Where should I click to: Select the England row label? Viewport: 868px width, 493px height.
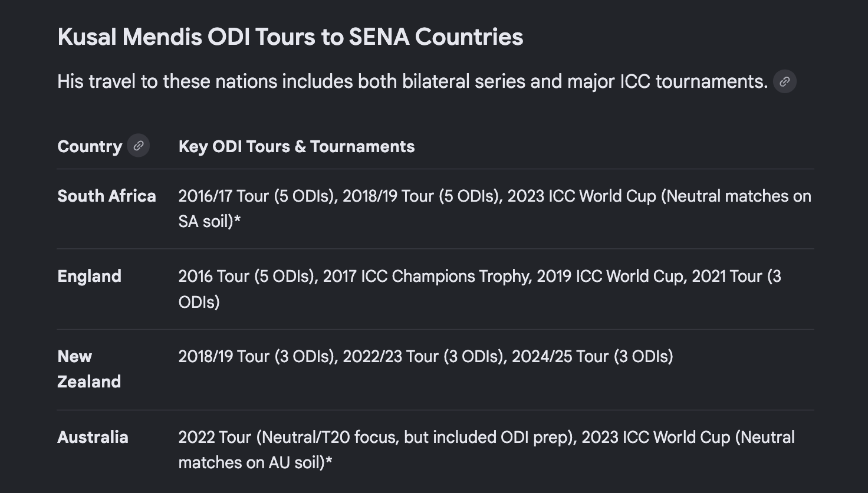89,276
